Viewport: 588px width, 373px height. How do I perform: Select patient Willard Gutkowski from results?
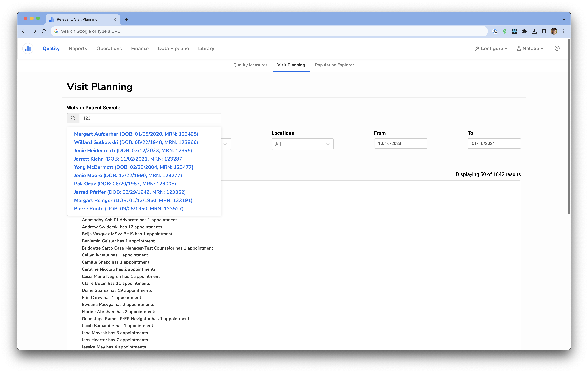tap(136, 142)
